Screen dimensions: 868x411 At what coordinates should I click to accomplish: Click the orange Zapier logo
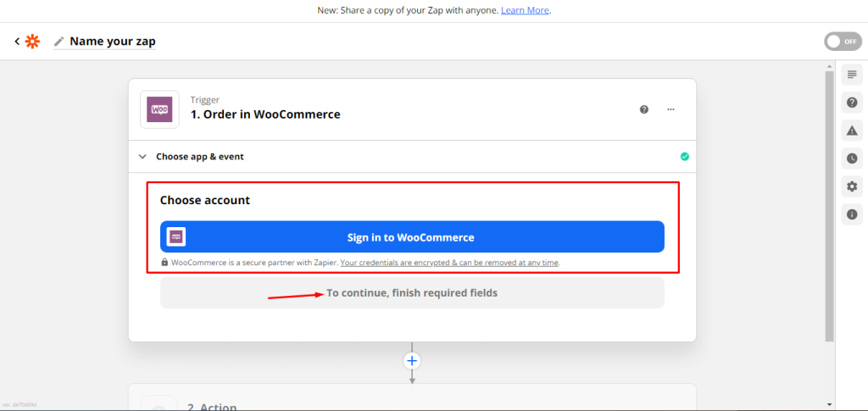32,41
